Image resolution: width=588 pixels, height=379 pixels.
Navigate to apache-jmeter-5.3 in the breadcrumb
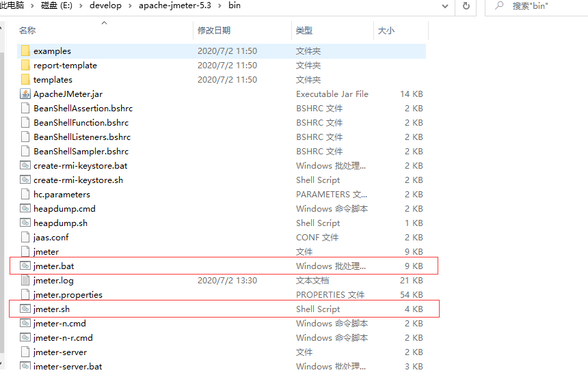point(175,5)
